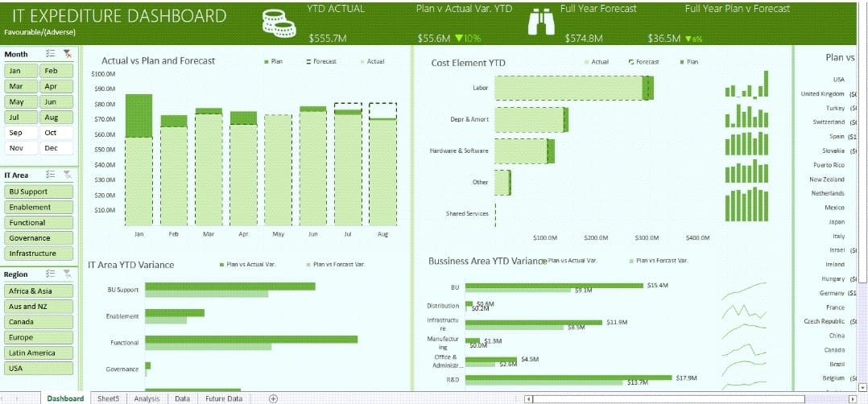
Task: Toggle multi-select in Month slicer
Action: pos(51,54)
